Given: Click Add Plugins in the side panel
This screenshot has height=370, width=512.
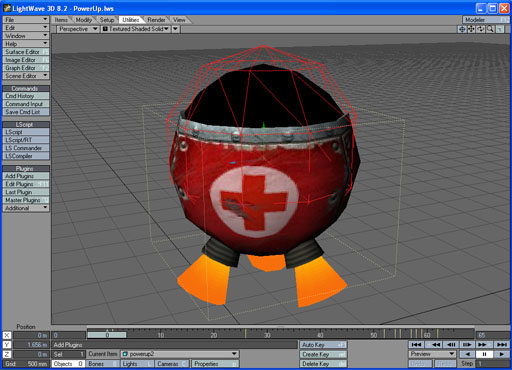Looking at the screenshot, I should click(26, 176).
